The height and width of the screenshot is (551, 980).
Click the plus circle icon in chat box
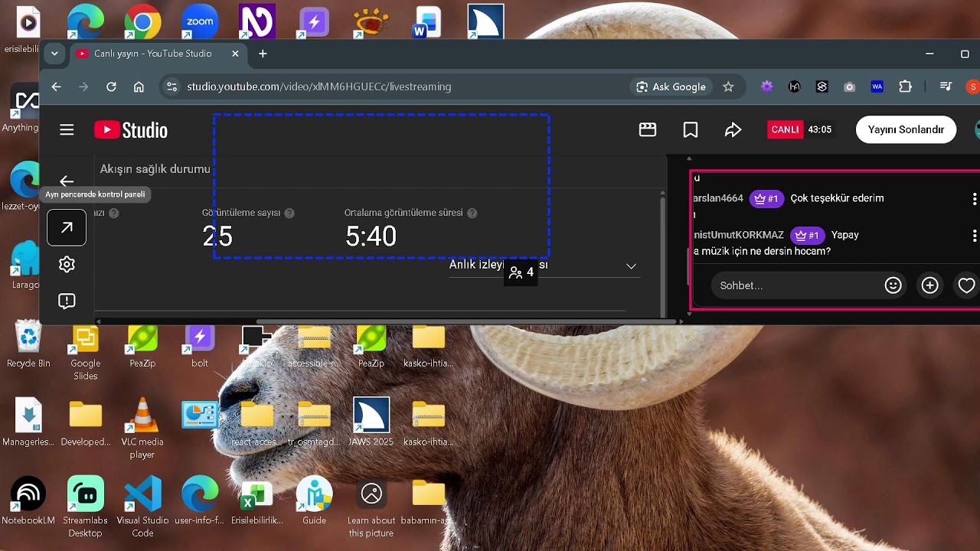[929, 285]
